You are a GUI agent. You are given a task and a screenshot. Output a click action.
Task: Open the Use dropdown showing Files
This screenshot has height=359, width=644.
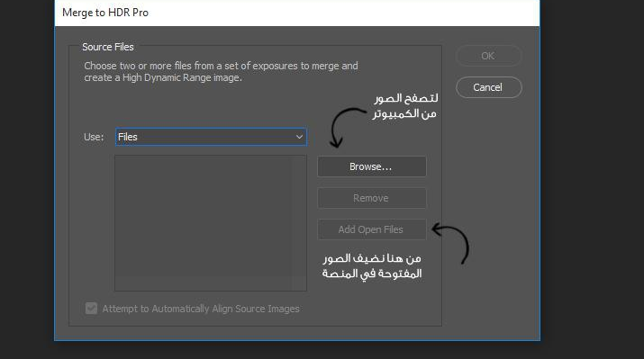coord(211,137)
